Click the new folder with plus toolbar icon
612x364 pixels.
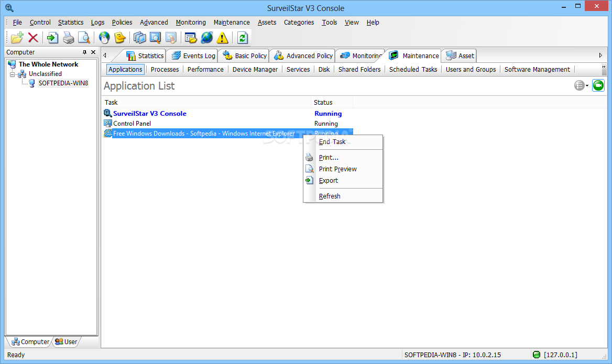(17, 38)
